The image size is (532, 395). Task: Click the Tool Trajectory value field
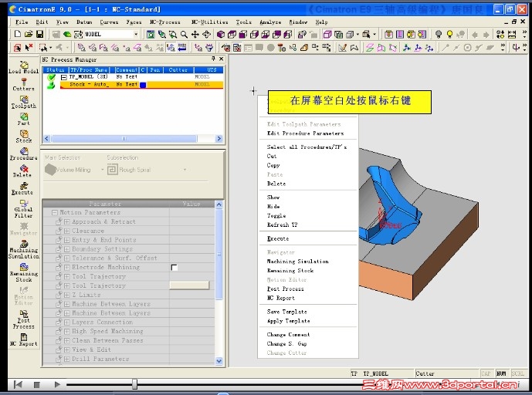pos(189,285)
